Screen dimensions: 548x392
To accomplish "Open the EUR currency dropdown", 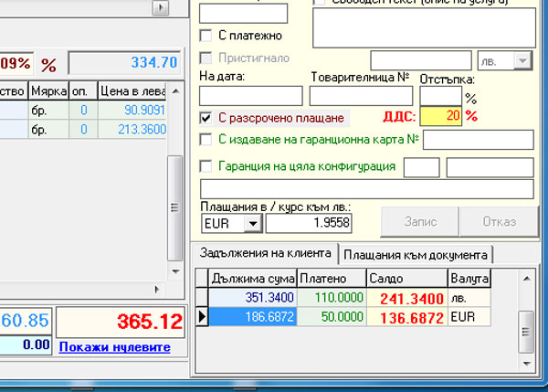I will 250,223.
